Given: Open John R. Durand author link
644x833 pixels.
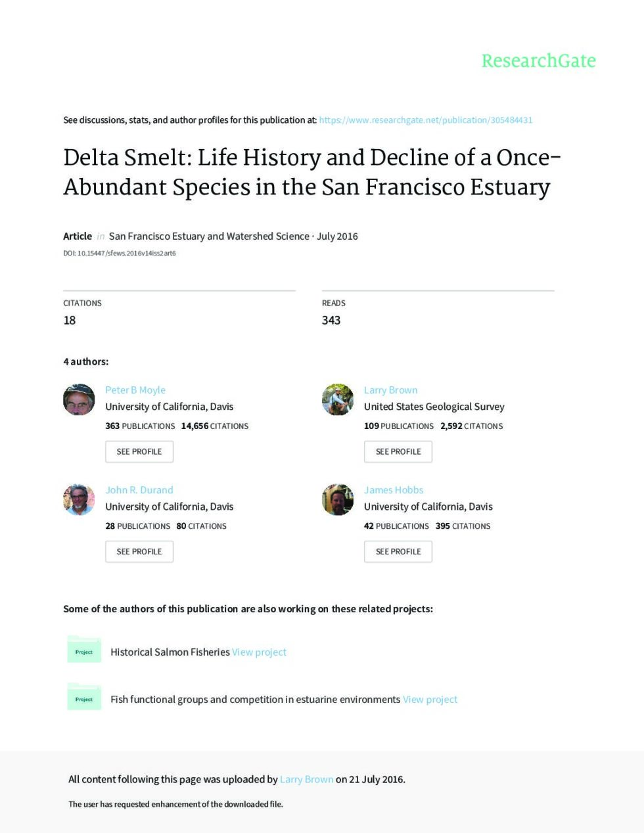Looking at the screenshot, I should (139, 490).
